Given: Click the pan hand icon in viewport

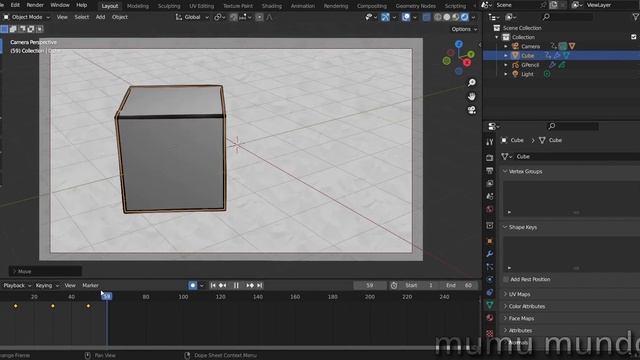Looking at the screenshot, I should 471,97.
